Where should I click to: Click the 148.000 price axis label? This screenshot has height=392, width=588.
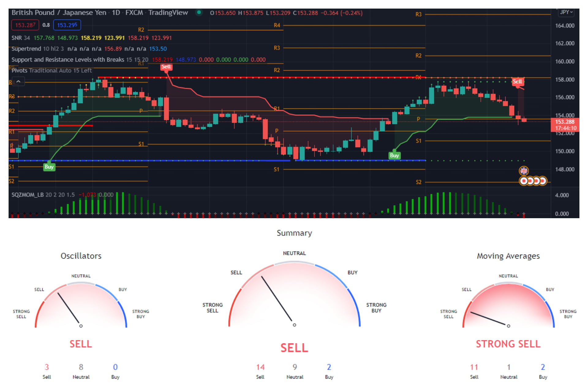pos(565,169)
